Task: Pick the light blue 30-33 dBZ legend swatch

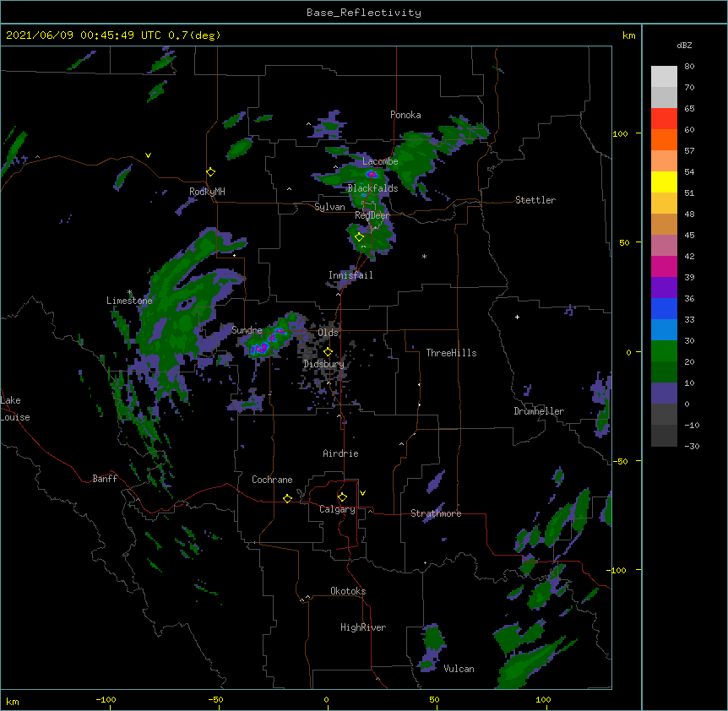Action: (664, 329)
